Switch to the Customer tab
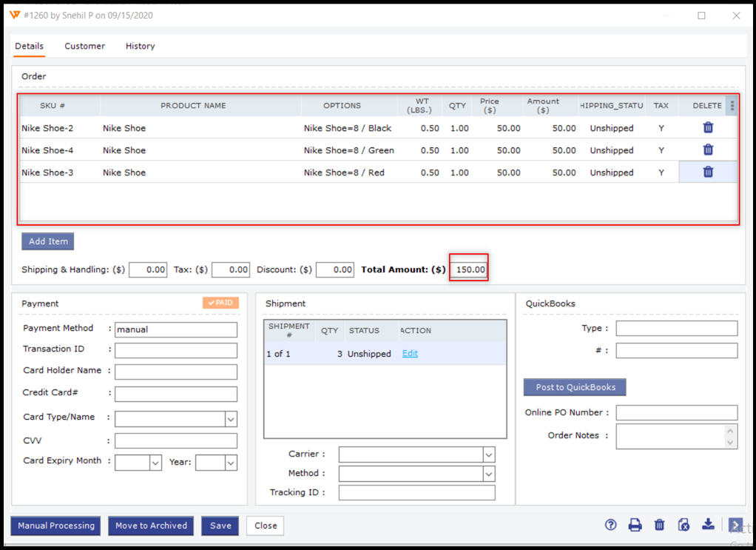Image resolution: width=756 pixels, height=550 pixels. (x=84, y=46)
